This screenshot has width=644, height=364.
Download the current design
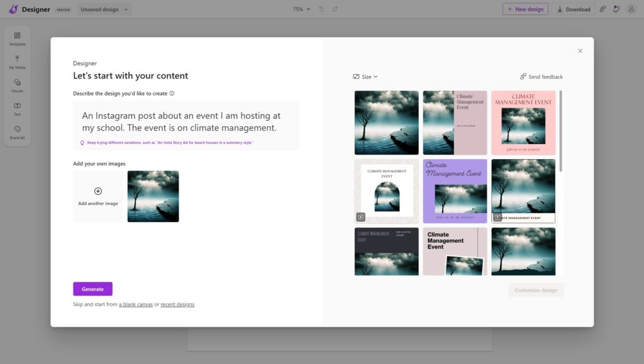pyautogui.click(x=574, y=9)
